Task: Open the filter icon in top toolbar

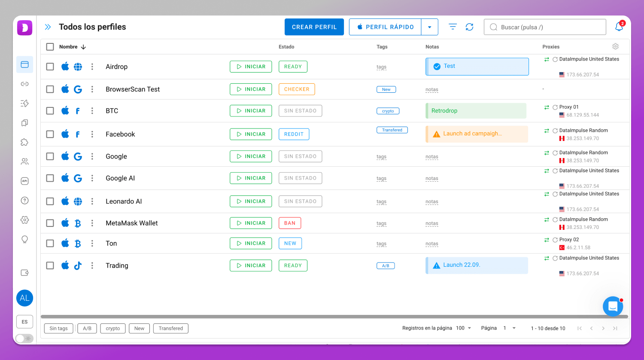Action: coord(453,27)
